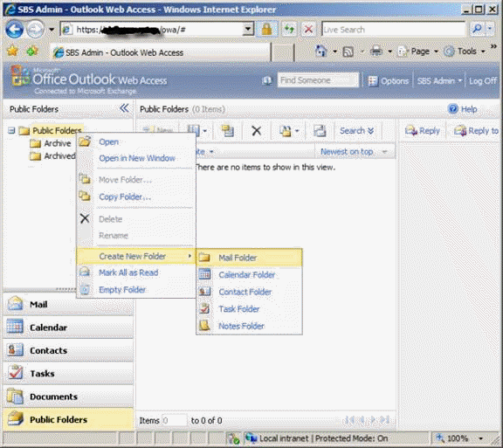Viewport: 503px width, 448px height.
Task: Click the browser Back arrow button
Action: pos(14,30)
